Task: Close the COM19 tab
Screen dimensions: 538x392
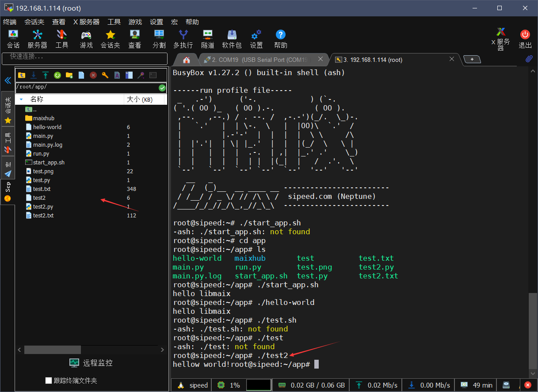Action: pos(320,59)
